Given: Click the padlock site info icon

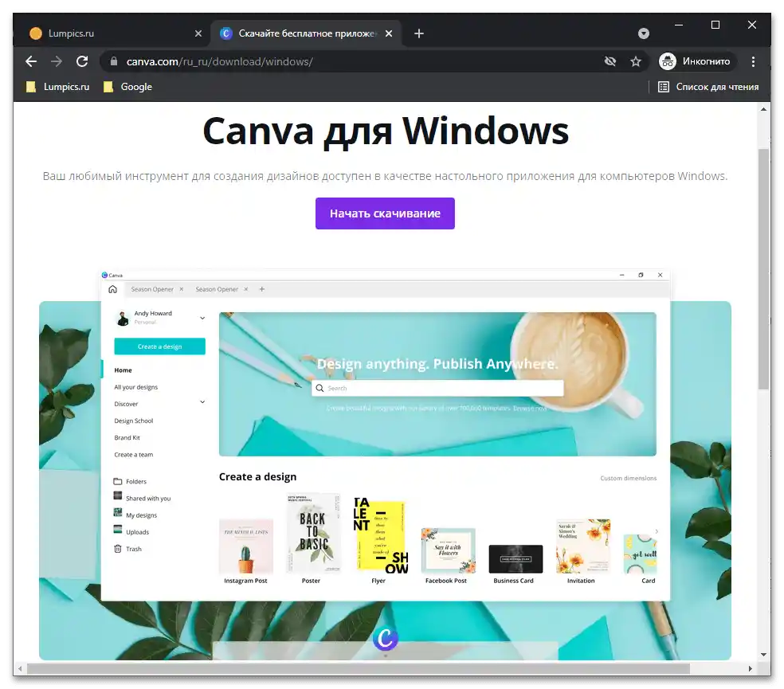Looking at the screenshot, I should click(114, 61).
